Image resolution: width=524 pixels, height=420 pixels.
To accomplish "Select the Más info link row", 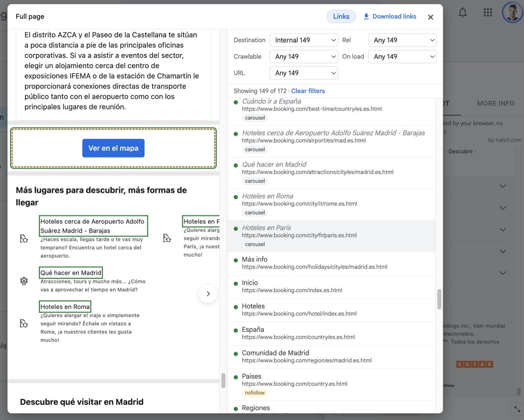I will 331,263.
